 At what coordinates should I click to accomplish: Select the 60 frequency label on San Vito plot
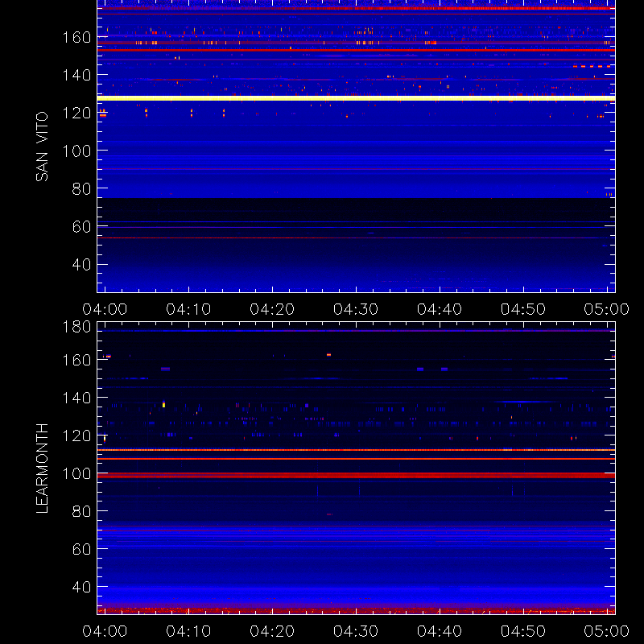[x=81, y=226]
